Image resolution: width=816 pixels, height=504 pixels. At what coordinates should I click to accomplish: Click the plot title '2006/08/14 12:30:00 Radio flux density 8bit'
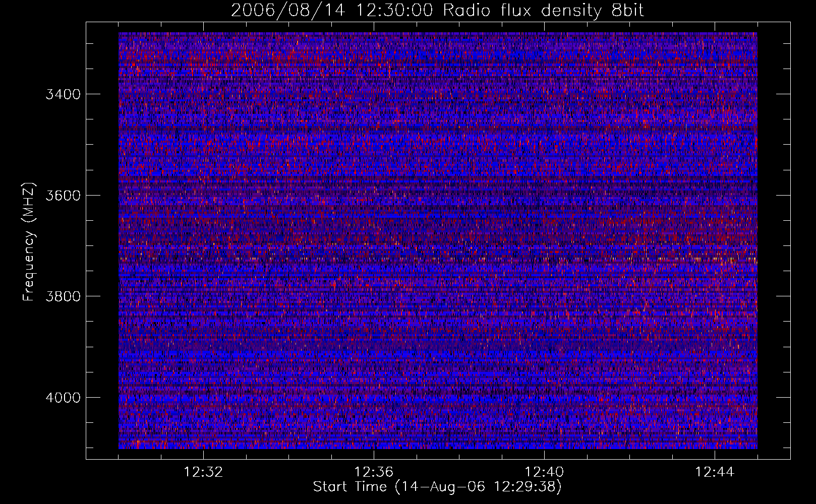tap(437, 11)
